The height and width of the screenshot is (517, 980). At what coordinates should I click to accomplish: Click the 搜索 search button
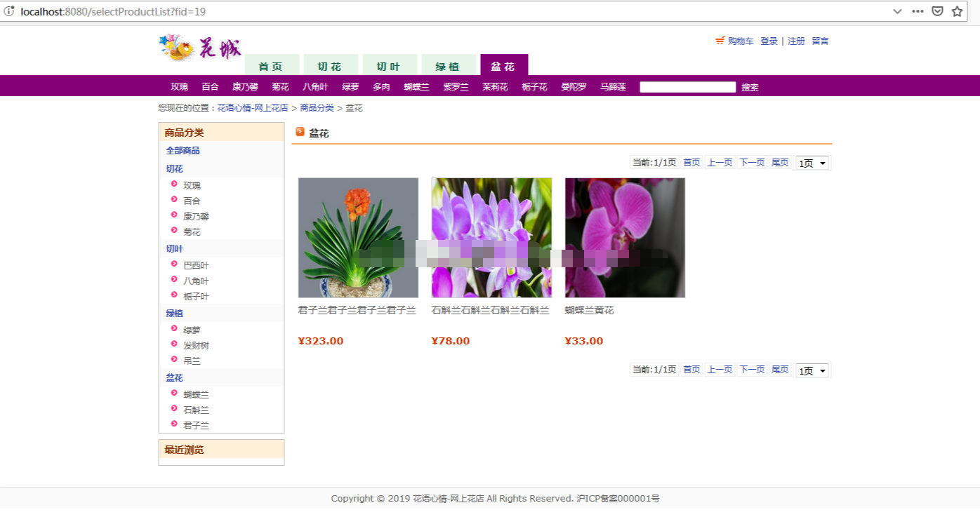(x=750, y=88)
